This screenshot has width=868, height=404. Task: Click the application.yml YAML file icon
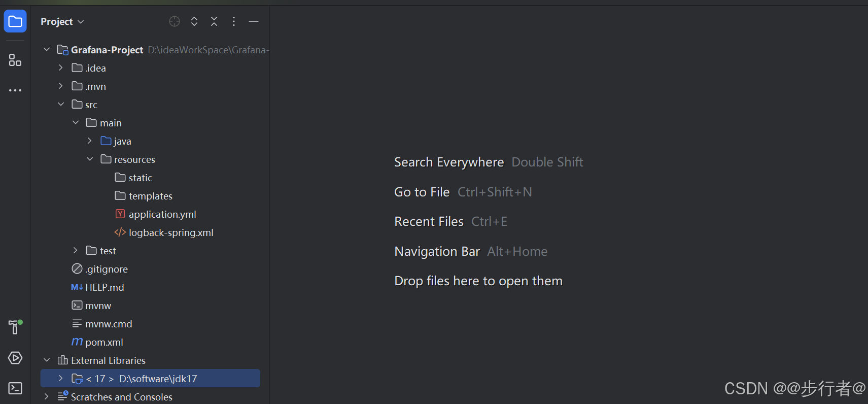tap(120, 214)
